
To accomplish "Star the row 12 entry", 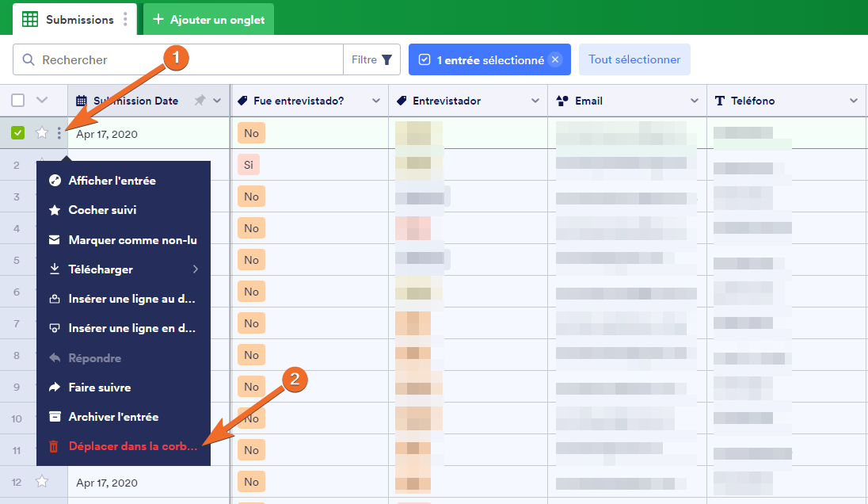I will pos(41,481).
